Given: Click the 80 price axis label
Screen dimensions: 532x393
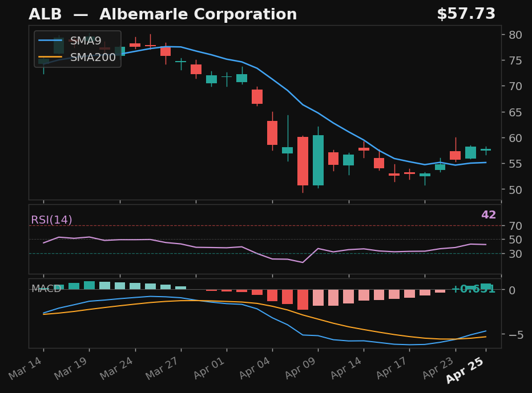Looking at the screenshot, I should tap(515, 35).
